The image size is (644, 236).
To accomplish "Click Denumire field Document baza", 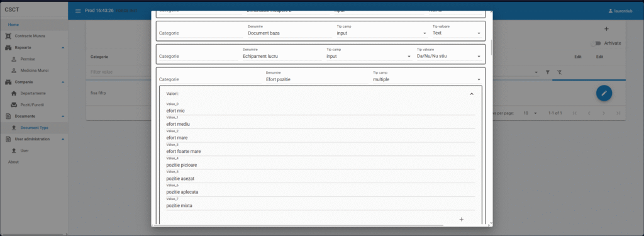I will (x=289, y=33).
